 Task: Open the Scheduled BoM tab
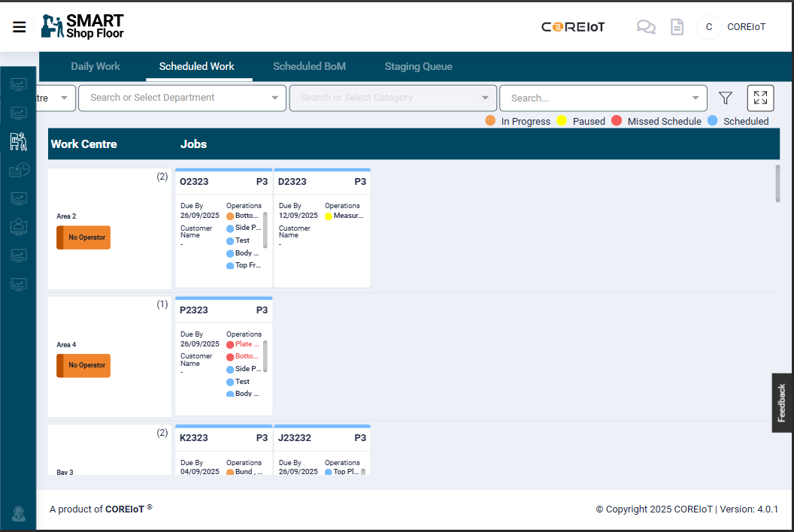point(309,66)
